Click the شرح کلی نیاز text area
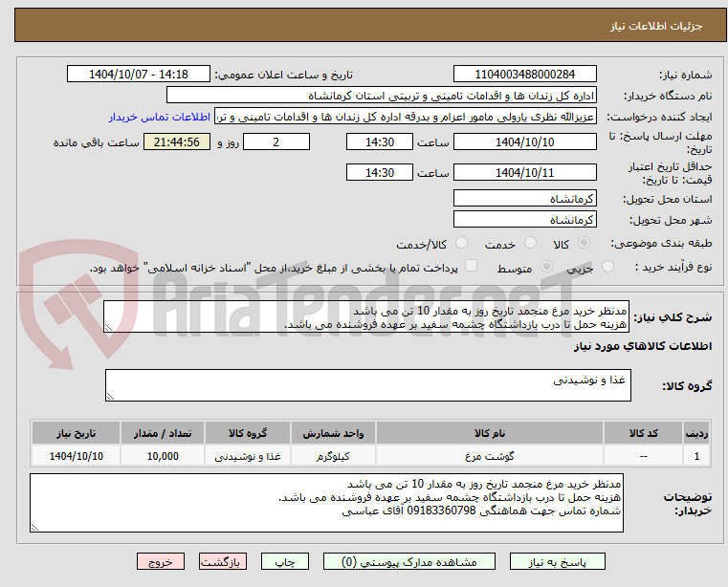The width and height of the screenshot is (728, 587). [365, 317]
